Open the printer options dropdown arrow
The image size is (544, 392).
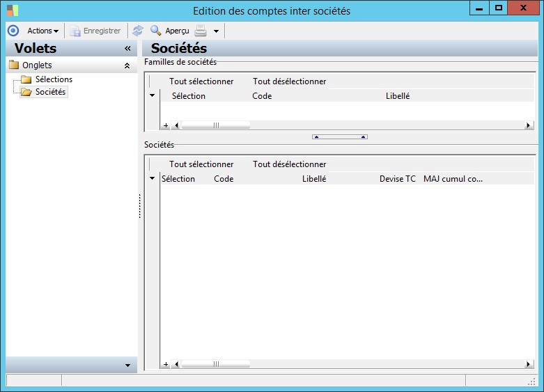pyautogui.click(x=216, y=31)
